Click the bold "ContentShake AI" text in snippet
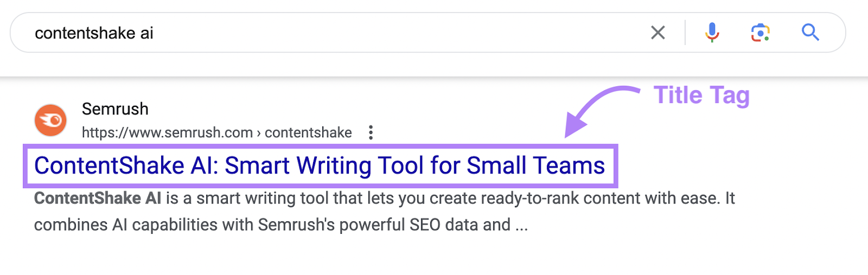The width and height of the screenshot is (868, 275). 98,198
